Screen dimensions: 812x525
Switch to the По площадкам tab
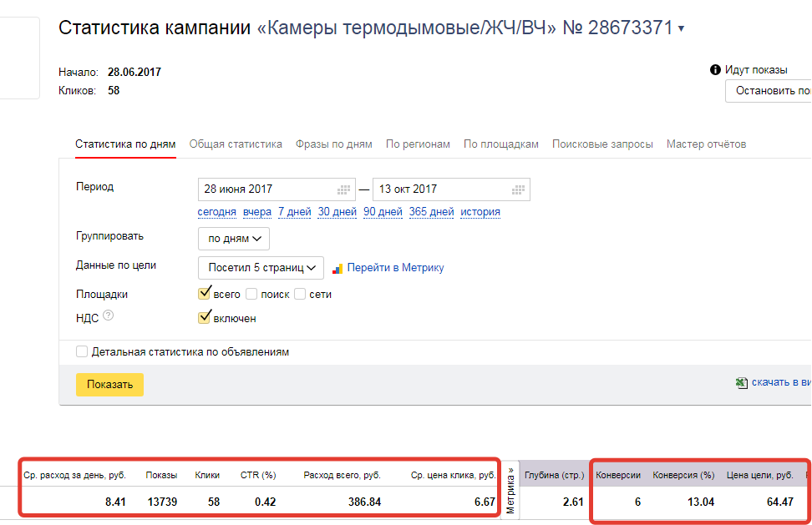click(500, 144)
